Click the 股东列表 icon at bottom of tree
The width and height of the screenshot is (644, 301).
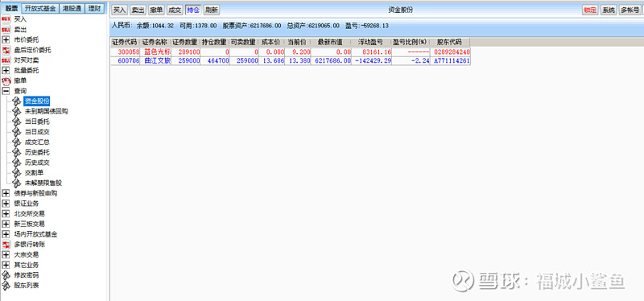coord(6,286)
